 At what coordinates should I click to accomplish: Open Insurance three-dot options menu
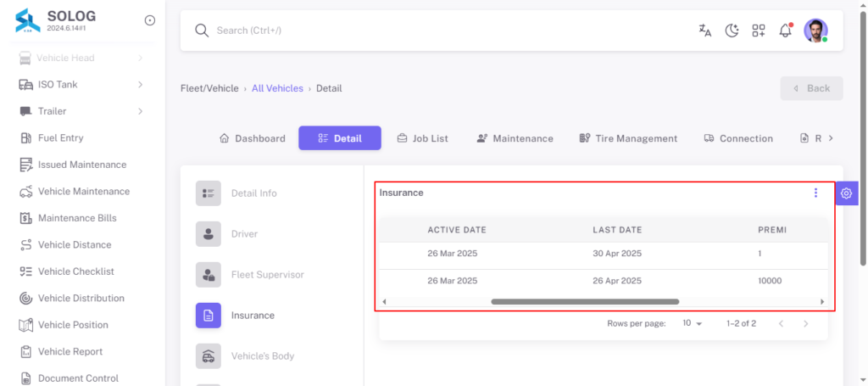[815, 193]
